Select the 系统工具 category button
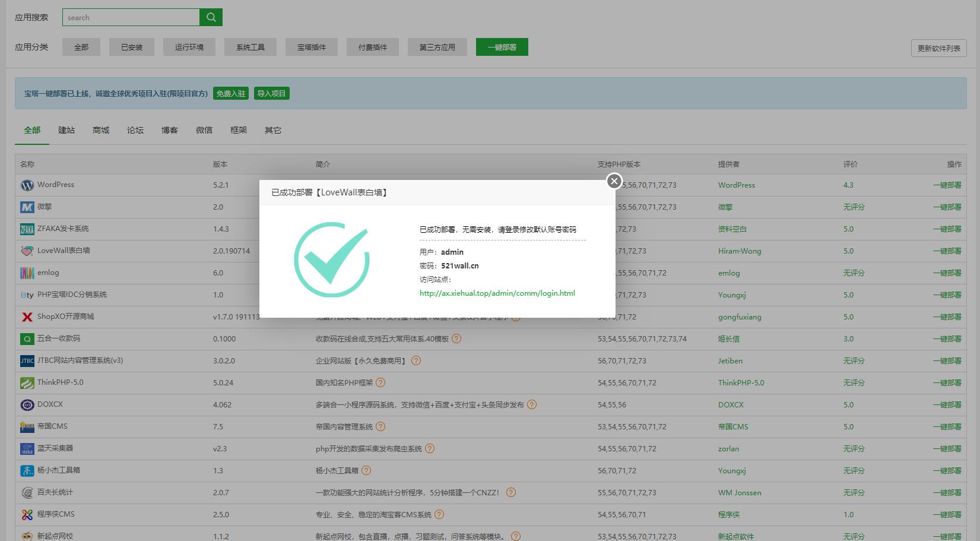Image resolution: width=980 pixels, height=541 pixels. coord(250,47)
